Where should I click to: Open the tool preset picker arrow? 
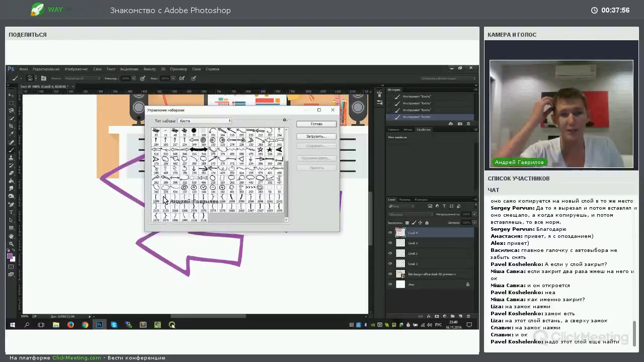21,78
